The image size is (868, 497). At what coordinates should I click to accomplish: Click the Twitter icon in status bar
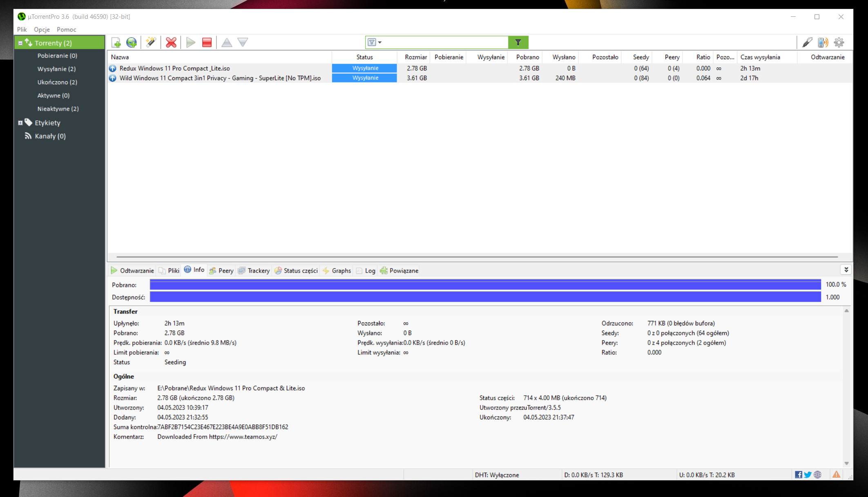[808, 475]
